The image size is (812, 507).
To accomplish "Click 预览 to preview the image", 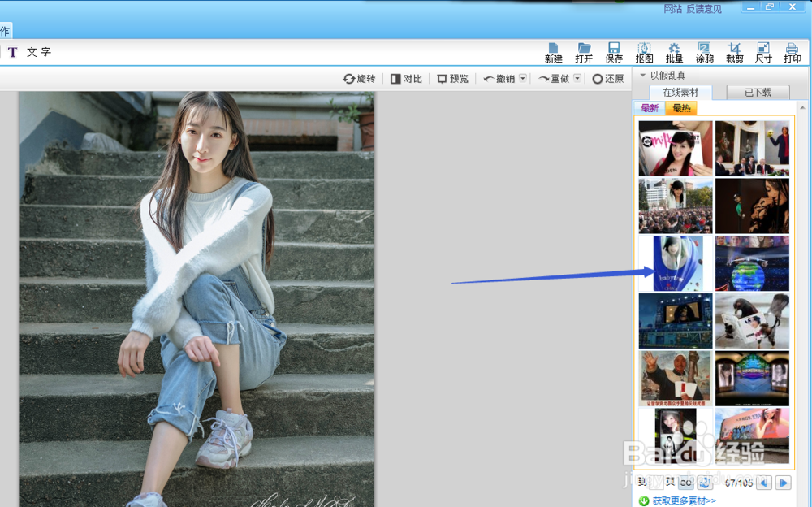I will [x=452, y=79].
